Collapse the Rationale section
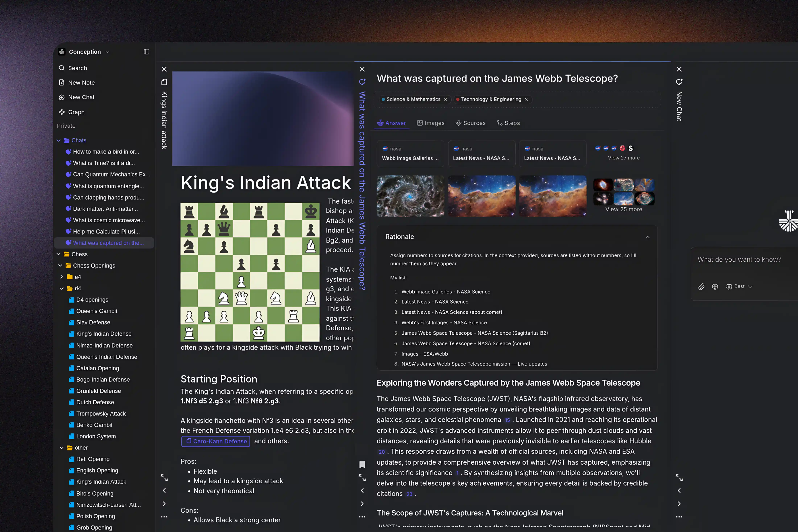The height and width of the screenshot is (532, 798). 647,237
